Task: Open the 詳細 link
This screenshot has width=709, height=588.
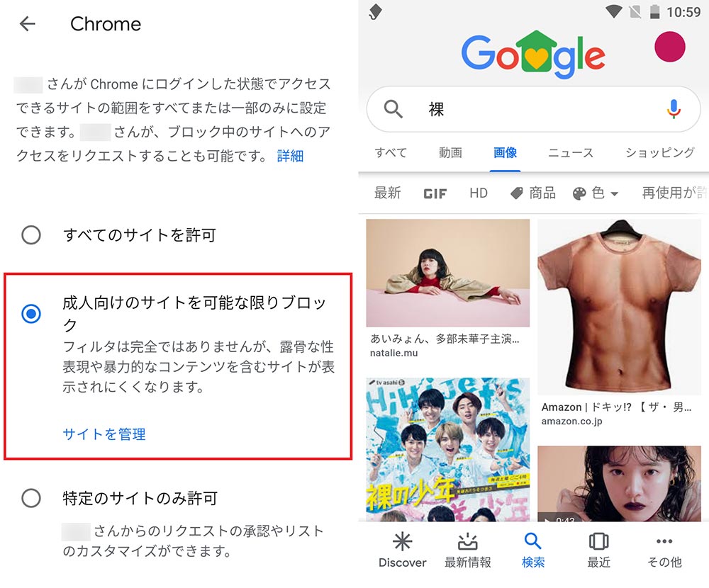Action: coord(290,156)
